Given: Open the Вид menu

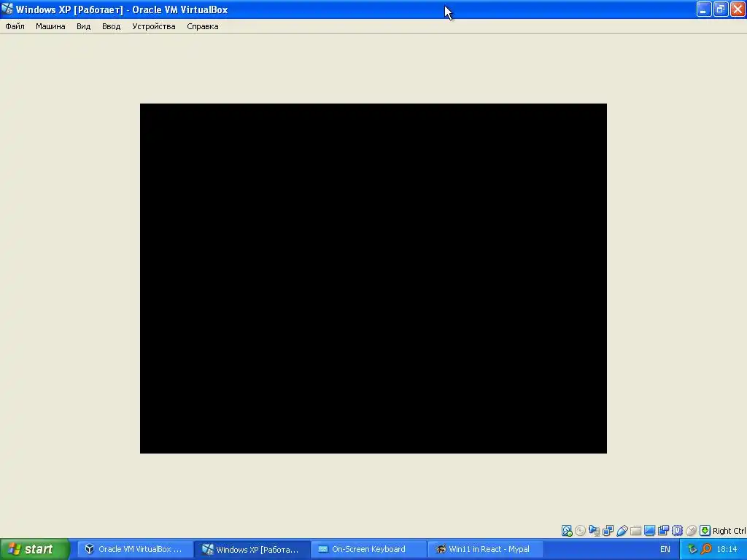Looking at the screenshot, I should [83, 27].
